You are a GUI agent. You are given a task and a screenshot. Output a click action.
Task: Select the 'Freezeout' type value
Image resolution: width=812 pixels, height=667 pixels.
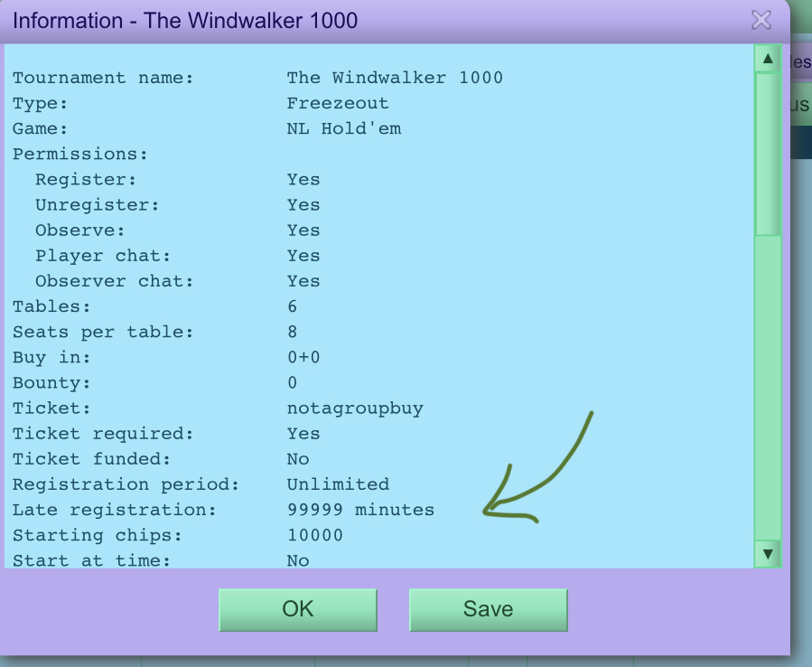(337, 103)
